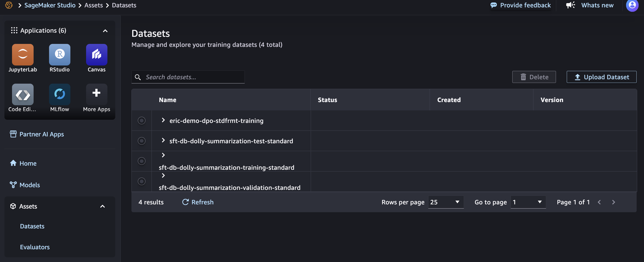
Task: Open Partner AI Apps in sidebar
Action: [x=42, y=134]
